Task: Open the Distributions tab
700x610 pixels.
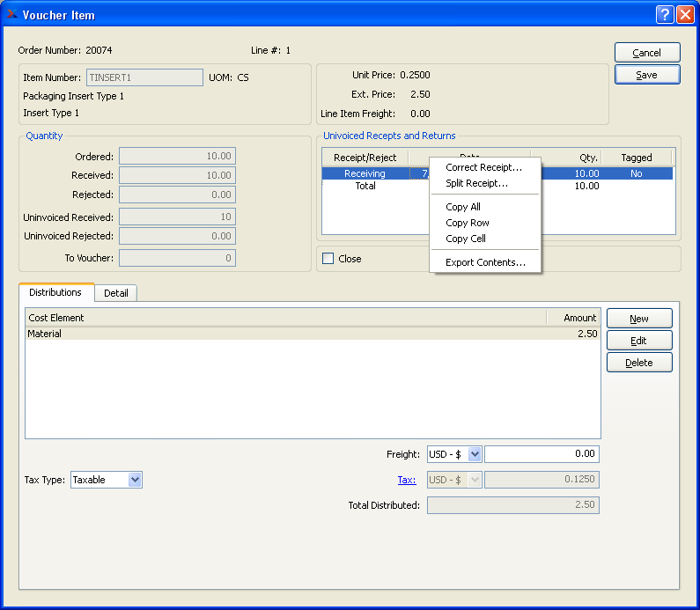Action: pos(55,292)
